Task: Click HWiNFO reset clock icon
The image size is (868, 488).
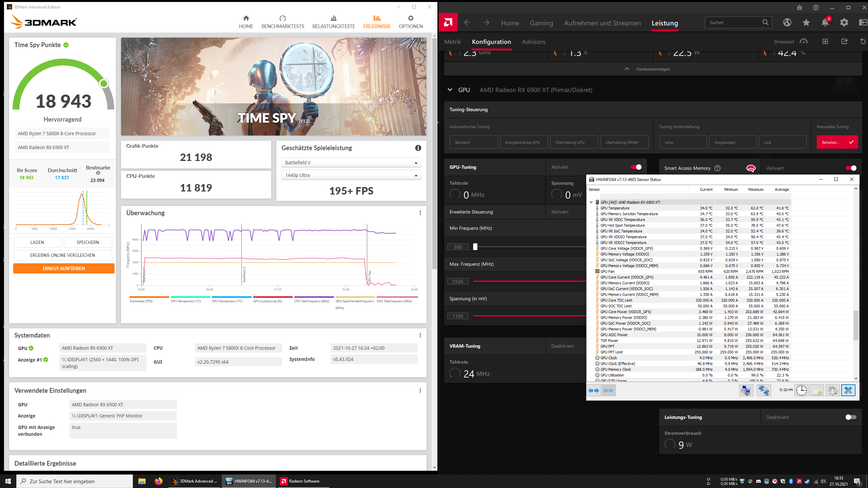Action: [802, 390]
